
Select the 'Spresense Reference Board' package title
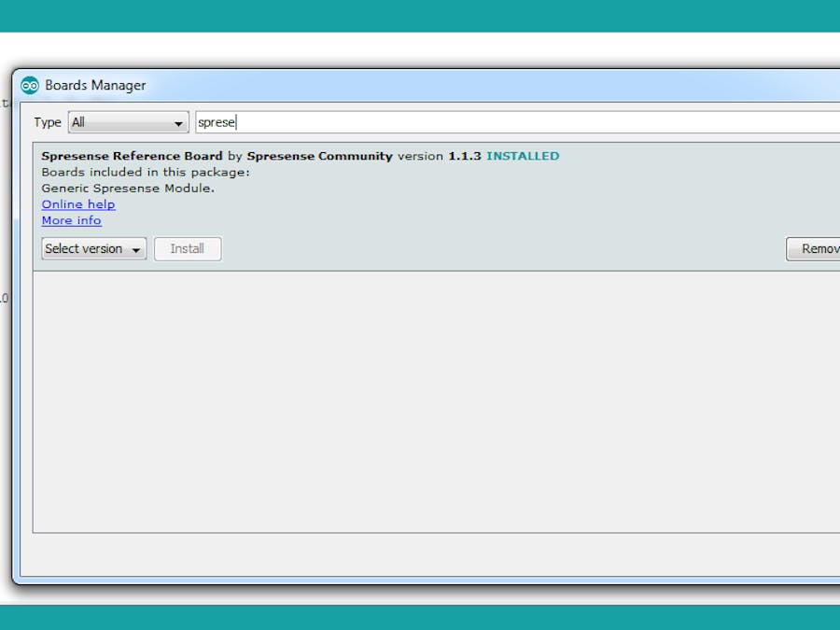[132, 156]
